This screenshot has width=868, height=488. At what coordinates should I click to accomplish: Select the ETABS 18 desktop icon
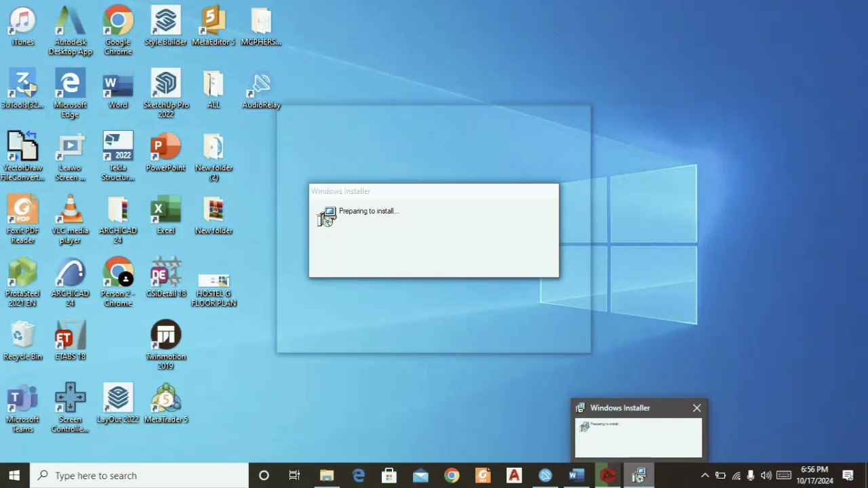tap(71, 341)
